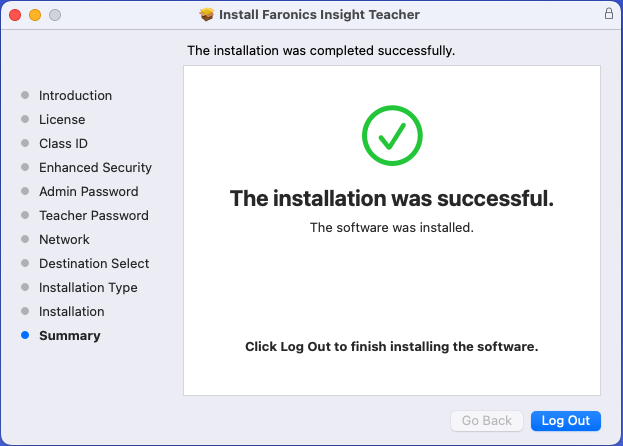Viewport: 623px width, 446px height.
Task: Select the Introduction step in sidebar
Action: point(75,96)
